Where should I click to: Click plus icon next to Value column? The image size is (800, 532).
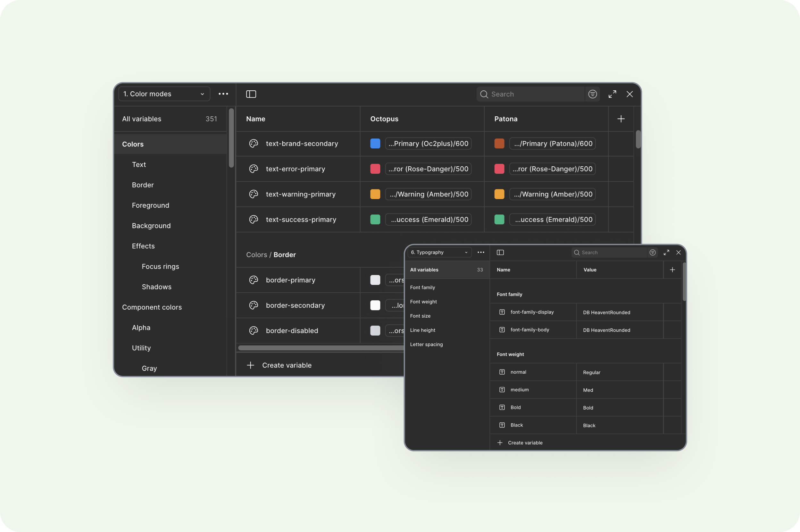click(x=672, y=270)
